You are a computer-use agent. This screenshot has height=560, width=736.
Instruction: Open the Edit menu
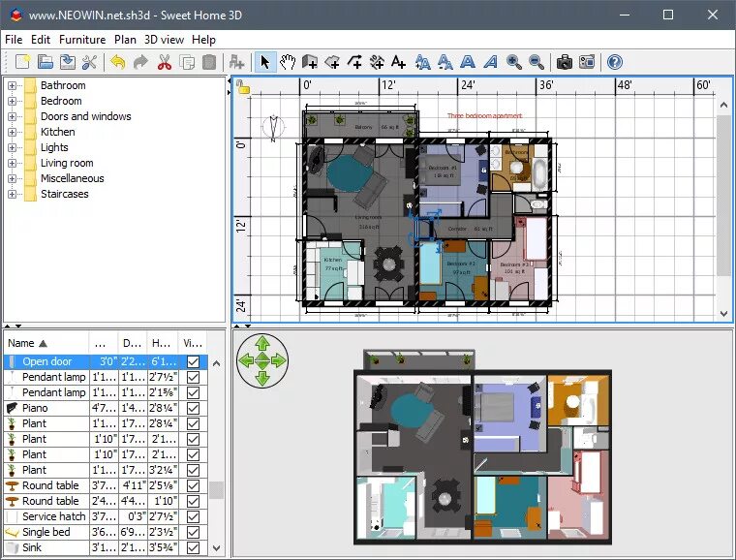pos(41,40)
